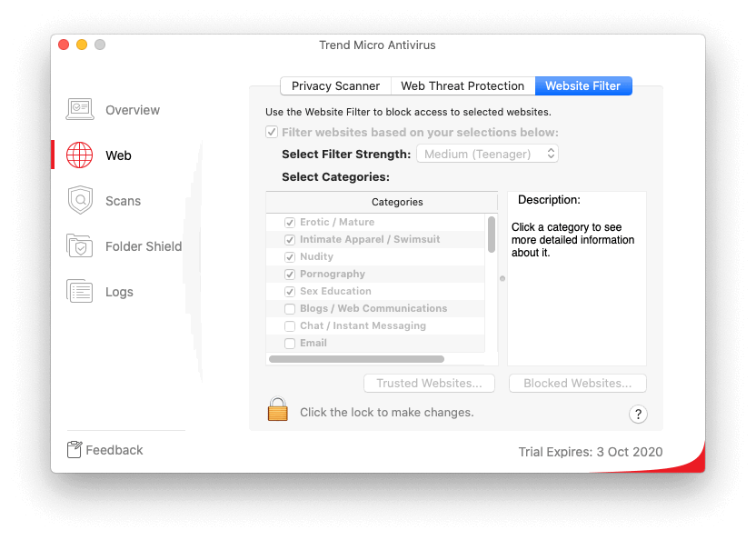Select the Website Filter tab
756x540 pixels.
pyautogui.click(x=583, y=85)
